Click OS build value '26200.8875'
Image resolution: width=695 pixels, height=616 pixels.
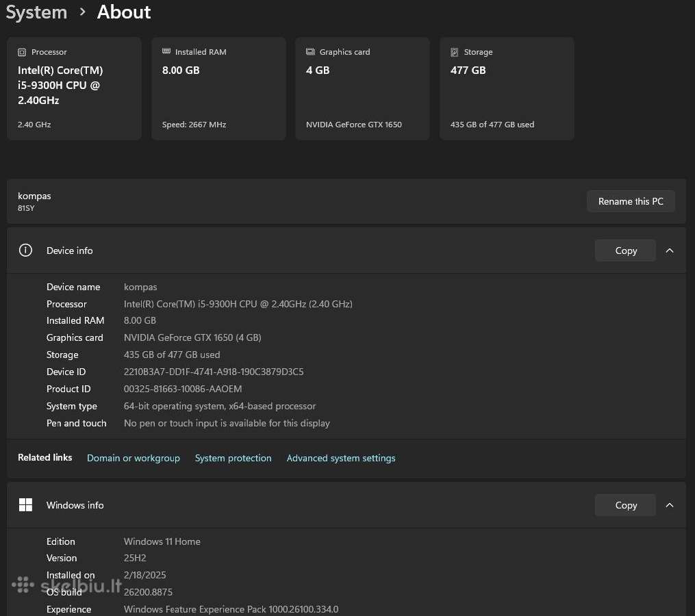(x=148, y=593)
